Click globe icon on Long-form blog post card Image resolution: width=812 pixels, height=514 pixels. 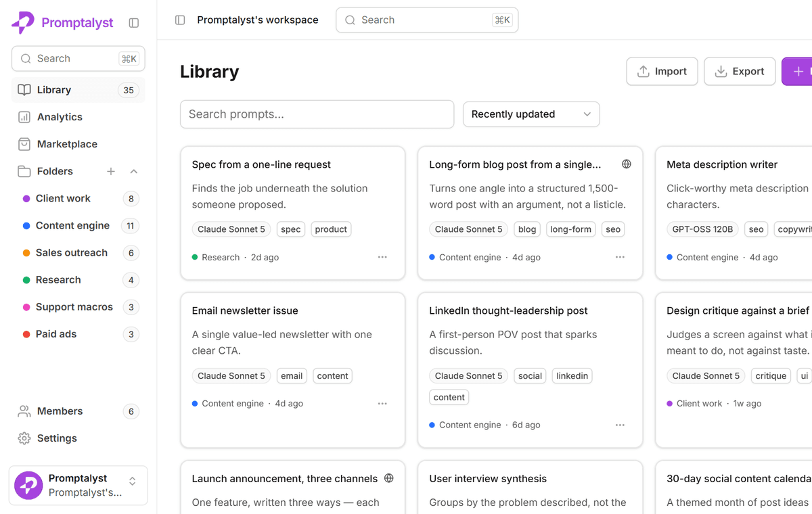tap(627, 164)
